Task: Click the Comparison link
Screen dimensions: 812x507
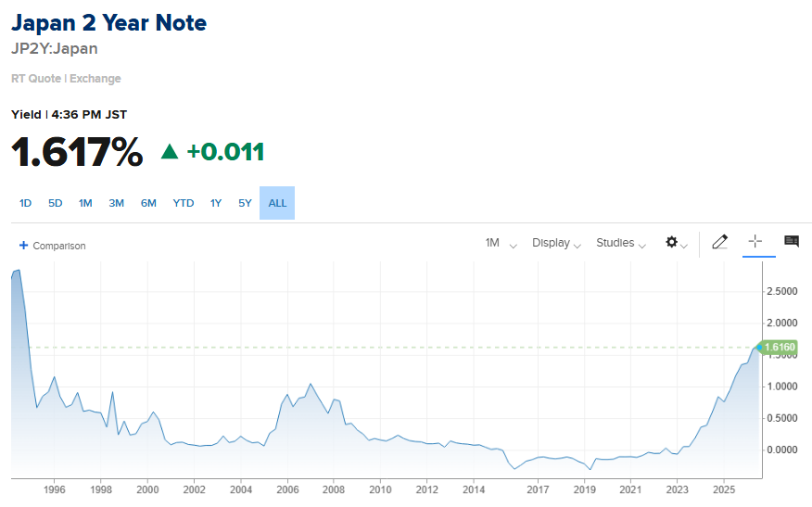Action: click(x=59, y=246)
